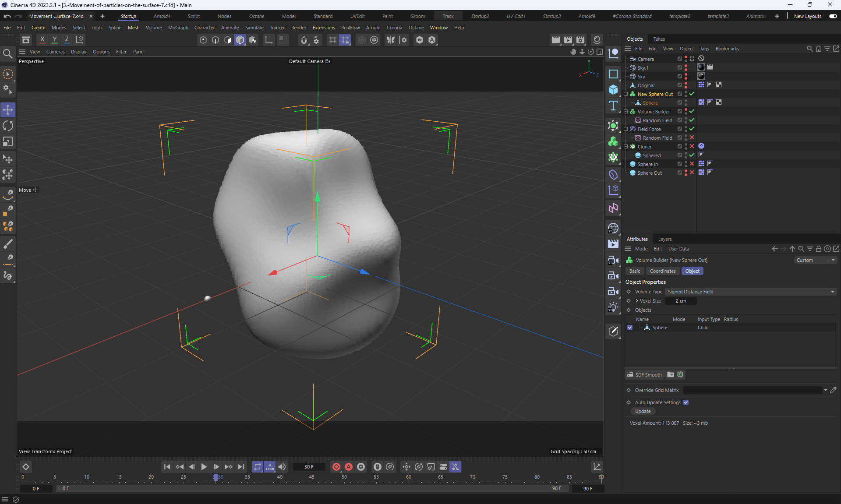Toggle the New Layouts switch

[x=833, y=16]
